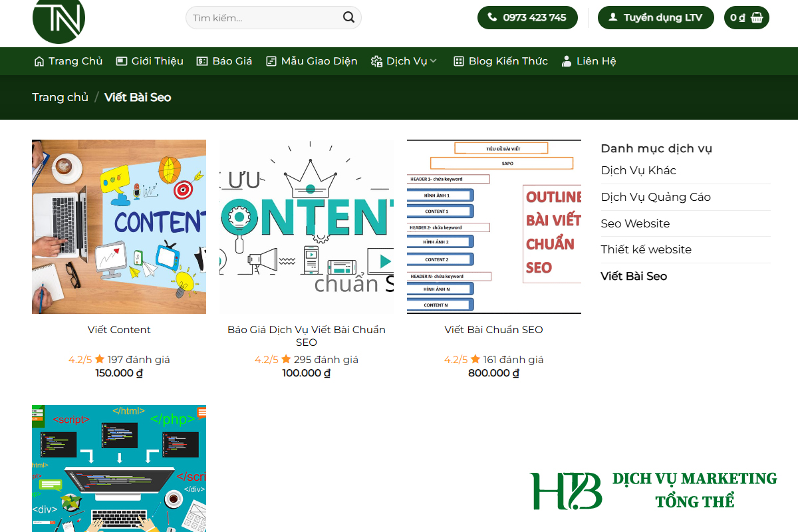Switch to the Blog Kiến Thức menu item

[x=507, y=61]
